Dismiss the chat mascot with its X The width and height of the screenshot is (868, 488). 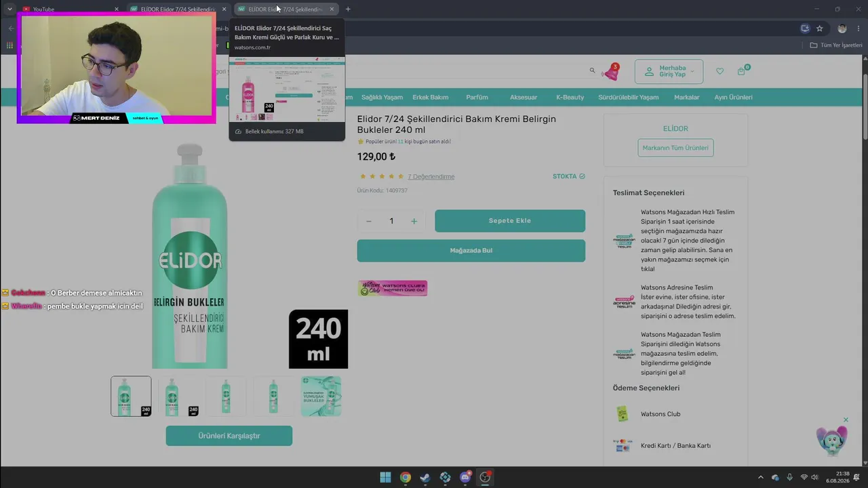click(x=846, y=420)
